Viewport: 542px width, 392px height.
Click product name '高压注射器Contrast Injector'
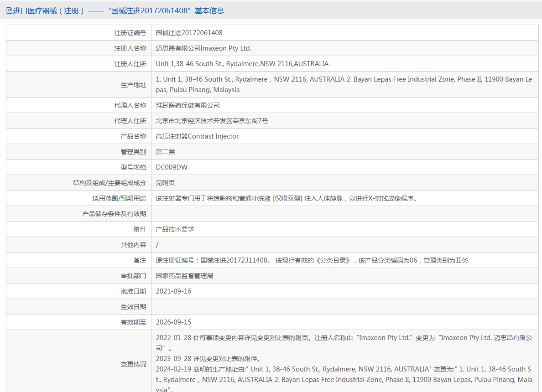(197, 136)
